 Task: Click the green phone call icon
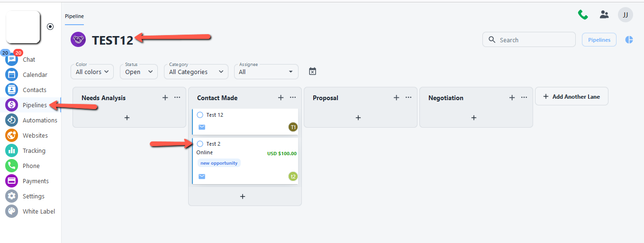pos(583,15)
